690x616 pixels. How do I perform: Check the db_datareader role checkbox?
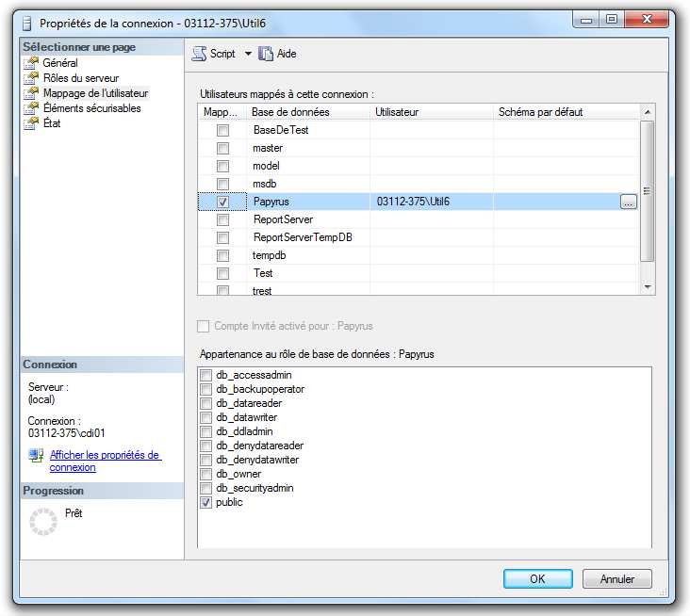pos(205,403)
